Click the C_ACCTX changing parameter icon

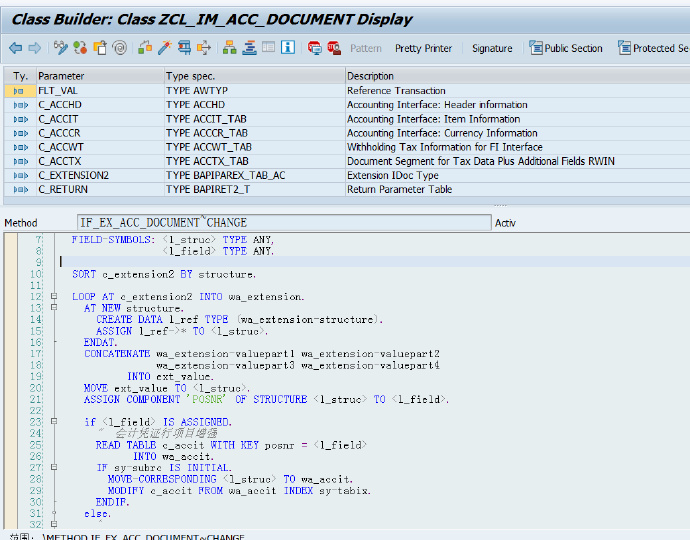click(21, 162)
